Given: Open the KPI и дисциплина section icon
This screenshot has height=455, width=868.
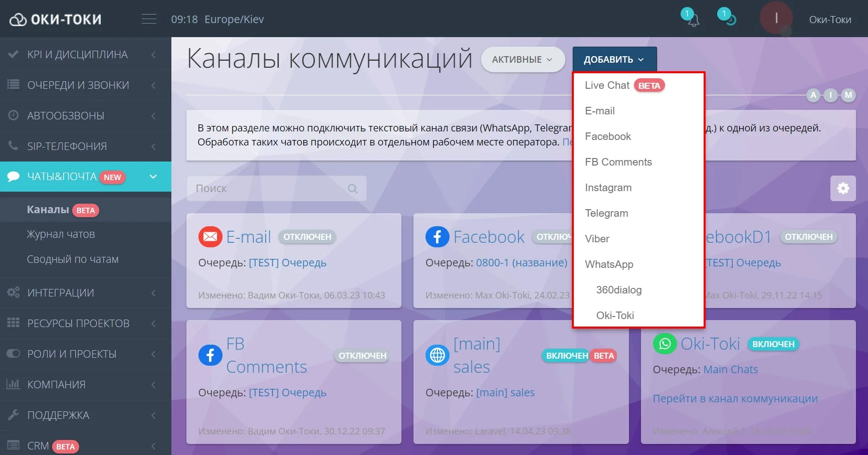Looking at the screenshot, I should [x=14, y=54].
